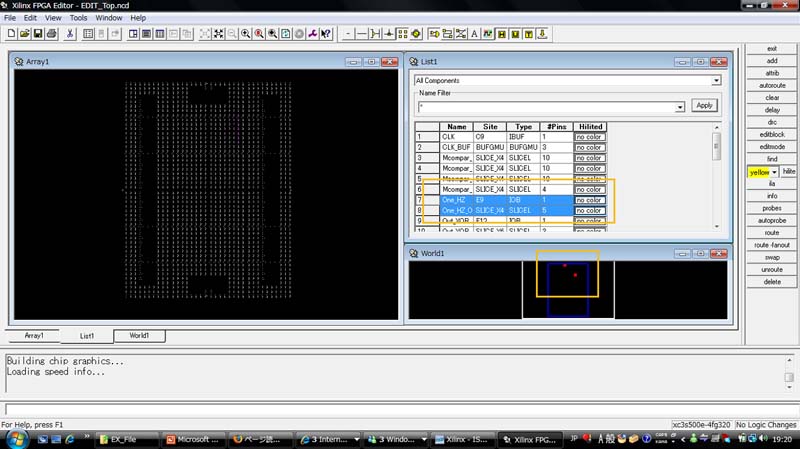Select the CLK row name cell
Image resolution: width=800 pixels, height=449 pixels.
coord(456,137)
